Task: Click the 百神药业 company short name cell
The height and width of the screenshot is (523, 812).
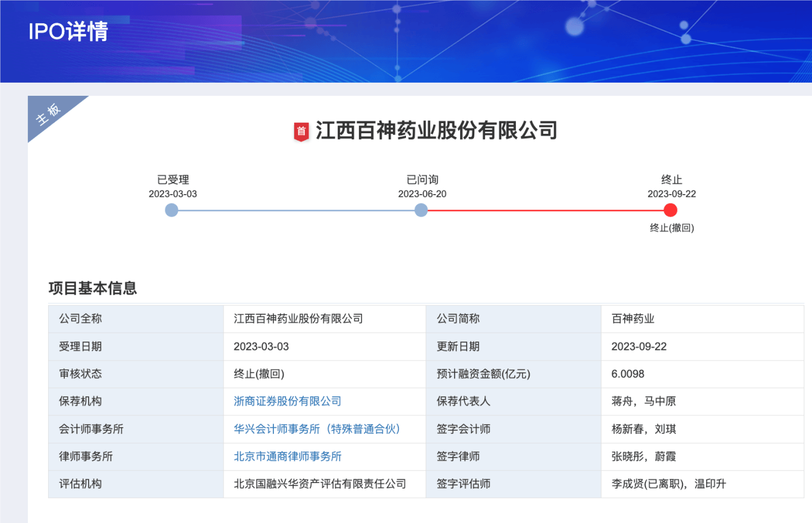Action: pos(632,319)
